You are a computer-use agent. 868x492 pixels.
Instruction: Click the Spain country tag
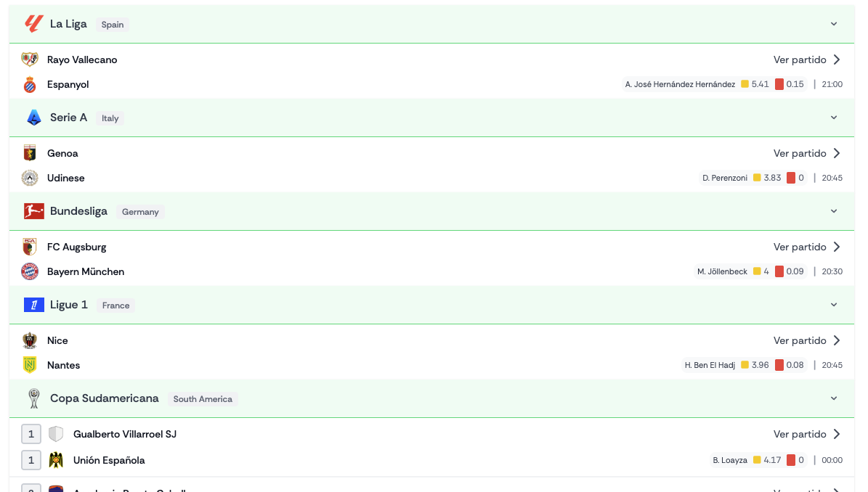pos(113,25)
